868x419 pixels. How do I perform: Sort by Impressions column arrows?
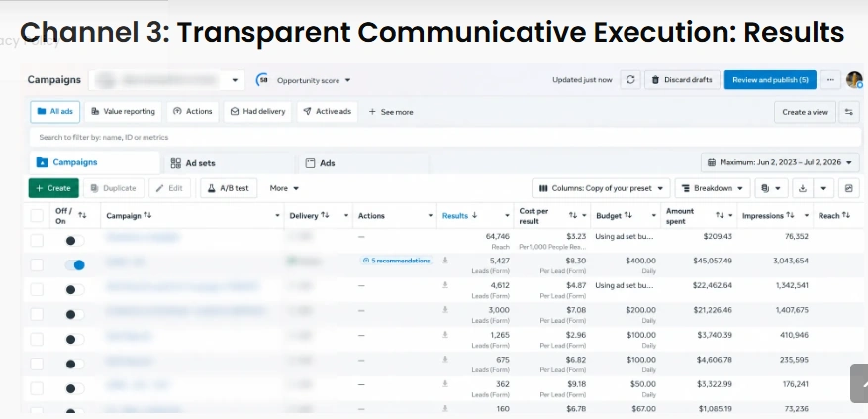pyautogui.click(x=790, y=215)
